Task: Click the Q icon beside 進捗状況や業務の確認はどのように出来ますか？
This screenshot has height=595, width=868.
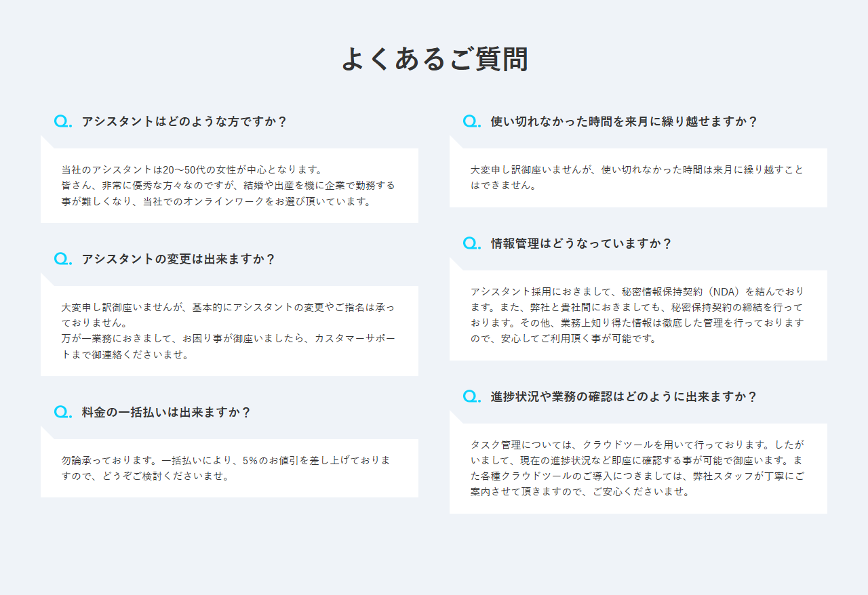Action: (472, 396)
